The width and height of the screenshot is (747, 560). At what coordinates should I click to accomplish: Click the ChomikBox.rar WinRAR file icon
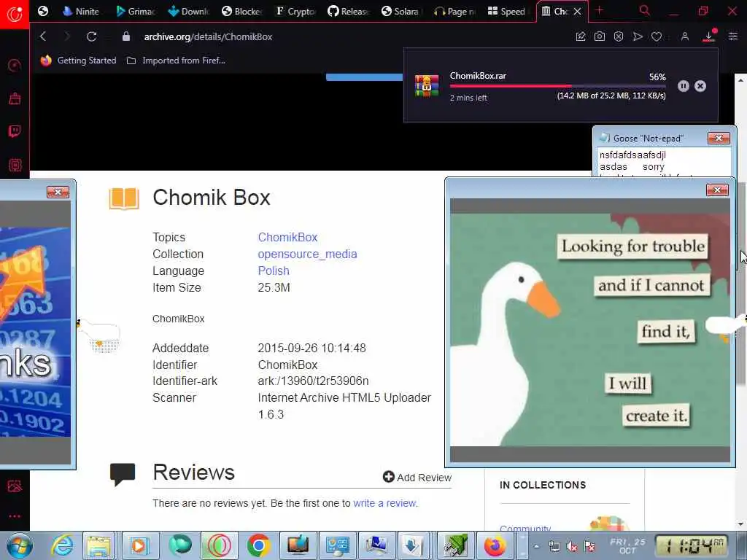pyautogui.click(x=427, y=86)
